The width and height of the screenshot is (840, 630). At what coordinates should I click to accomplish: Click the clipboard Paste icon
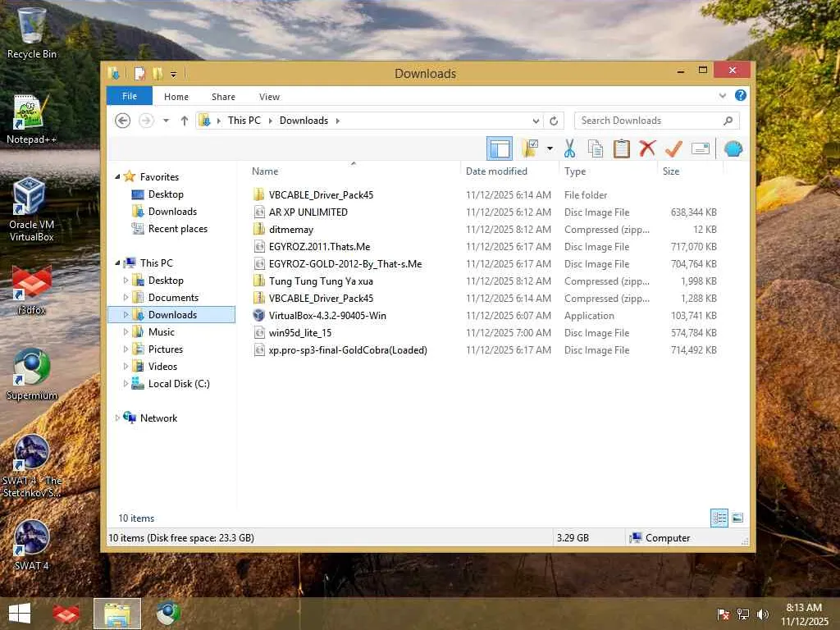click(x=622, y=148)
